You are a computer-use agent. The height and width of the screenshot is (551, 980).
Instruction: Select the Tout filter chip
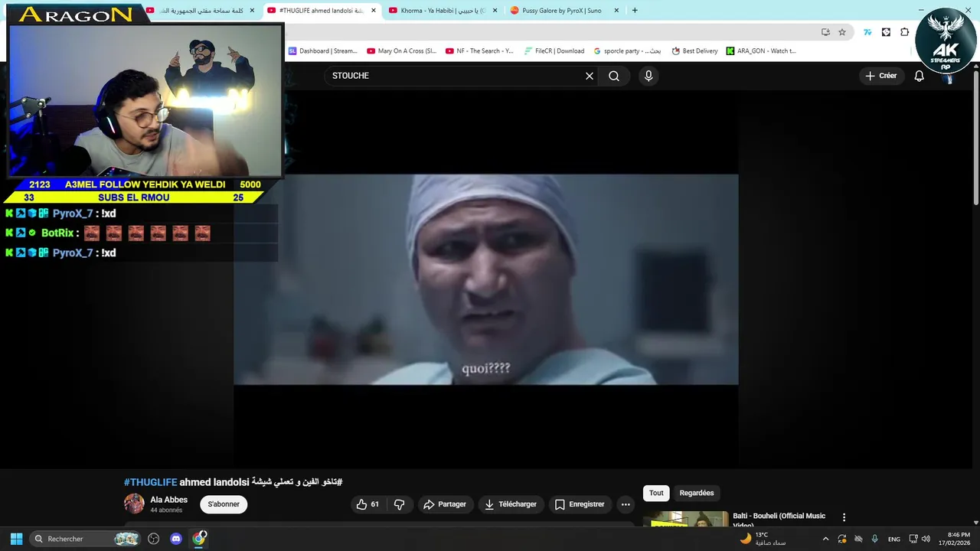coord(656,493)
